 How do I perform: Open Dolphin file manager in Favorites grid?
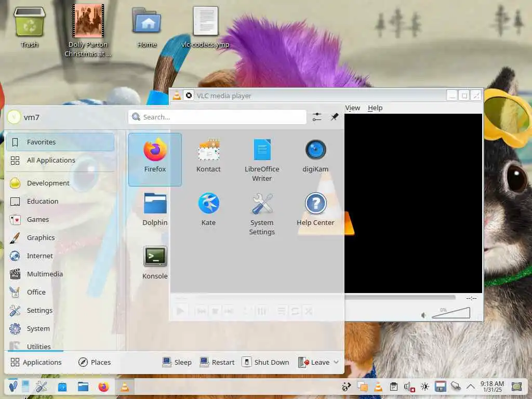tap(155, 210)
